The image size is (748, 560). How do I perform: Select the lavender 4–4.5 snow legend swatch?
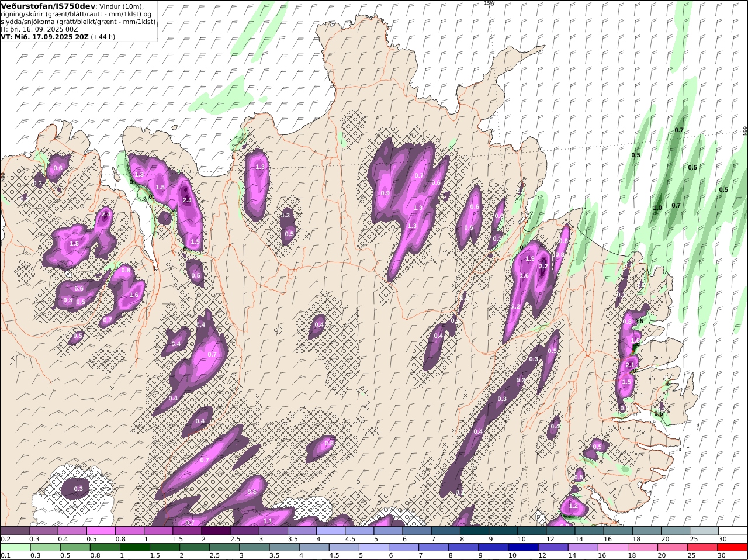pos(330,531)
